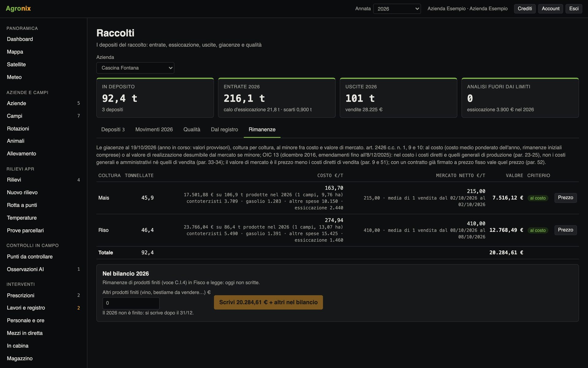Image resolution: width=588 pixels, height=368 pixels.
Task: Go to Rotazioni page
Action: point(43,128)
